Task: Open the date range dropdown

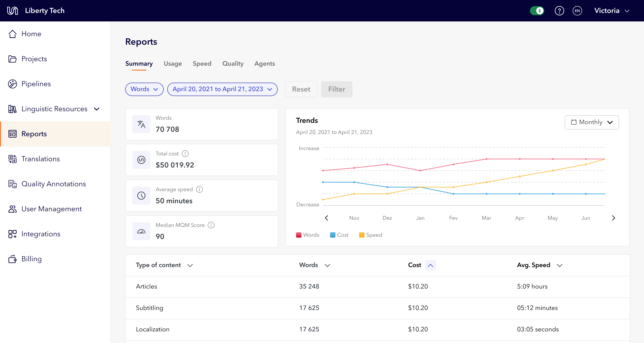Action: 222,89
